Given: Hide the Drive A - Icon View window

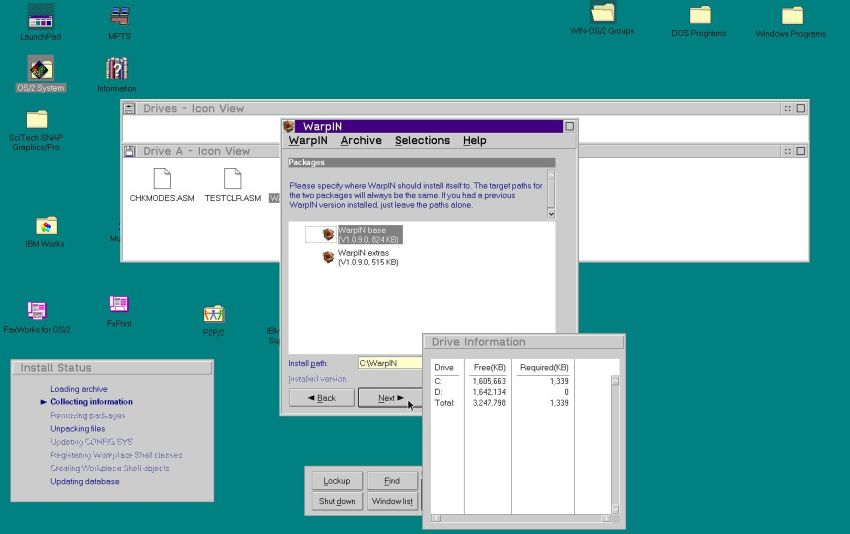Looking at the screenshot, I should 787,151.
